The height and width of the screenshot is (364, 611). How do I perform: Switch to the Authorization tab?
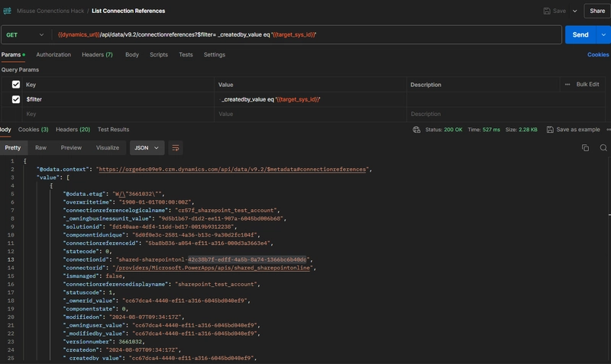click(53, 55)
